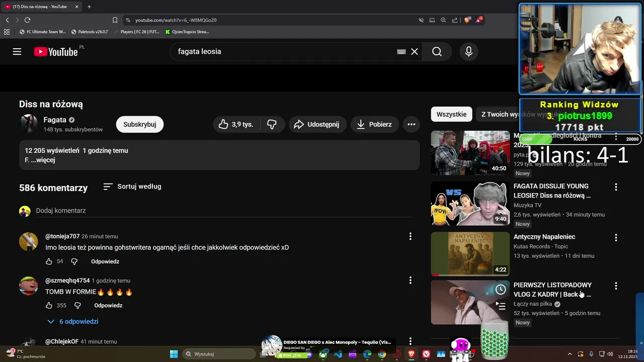Screen dimensions: 644x362
Task: Open the 'Paletools v26.0.7' bookmark
Action: (90, 32)
